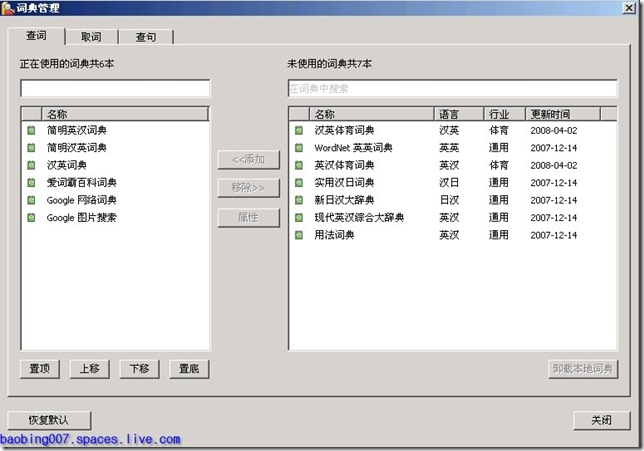Select 汉英体育词典 in the unused list
Screen dimensions: 644x451
[453, 131]
